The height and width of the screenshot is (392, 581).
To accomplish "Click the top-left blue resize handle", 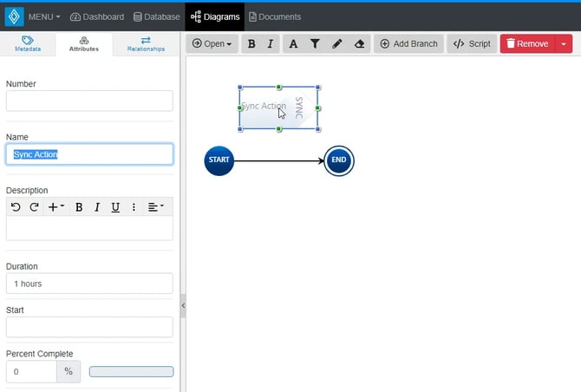I will pos(240,88).
